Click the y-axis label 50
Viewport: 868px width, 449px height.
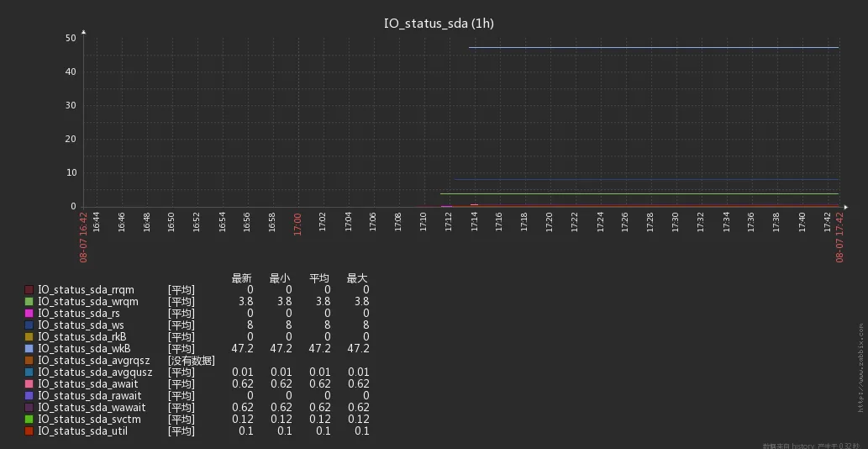(71, 38)
